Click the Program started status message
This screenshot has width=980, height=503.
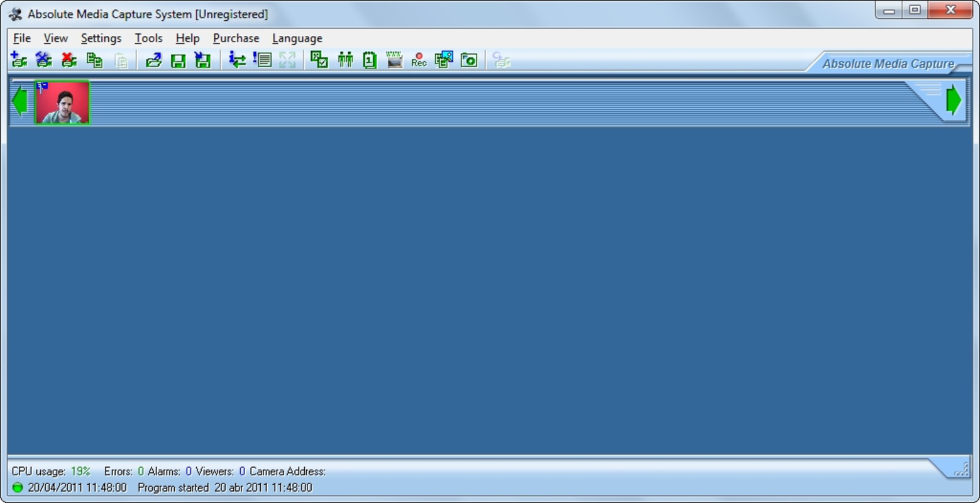coord(225,487)
